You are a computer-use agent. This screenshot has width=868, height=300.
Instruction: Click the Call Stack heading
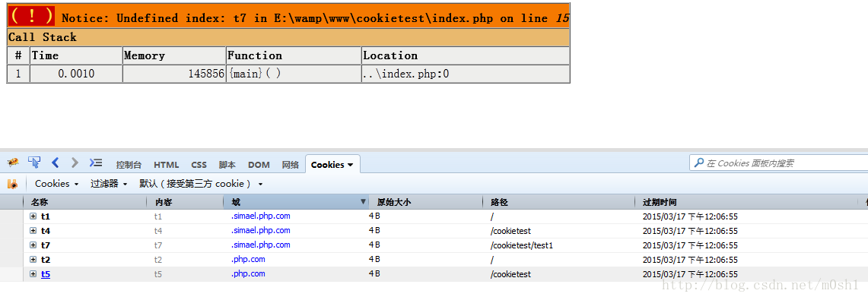(x=42, y=37)
